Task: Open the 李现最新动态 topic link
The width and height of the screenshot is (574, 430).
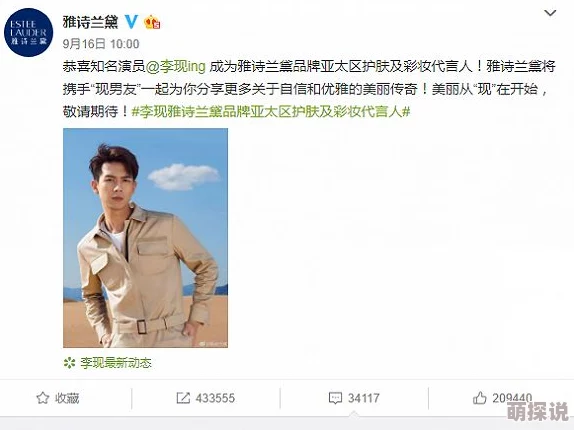Action: (x=116, y=363)
